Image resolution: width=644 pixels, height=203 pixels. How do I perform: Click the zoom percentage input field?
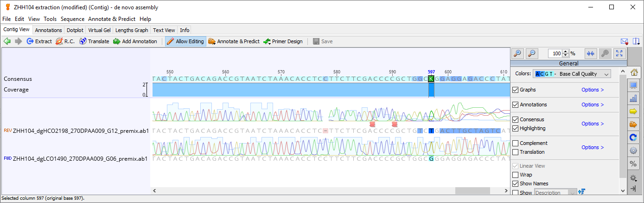tap(555, 53)
